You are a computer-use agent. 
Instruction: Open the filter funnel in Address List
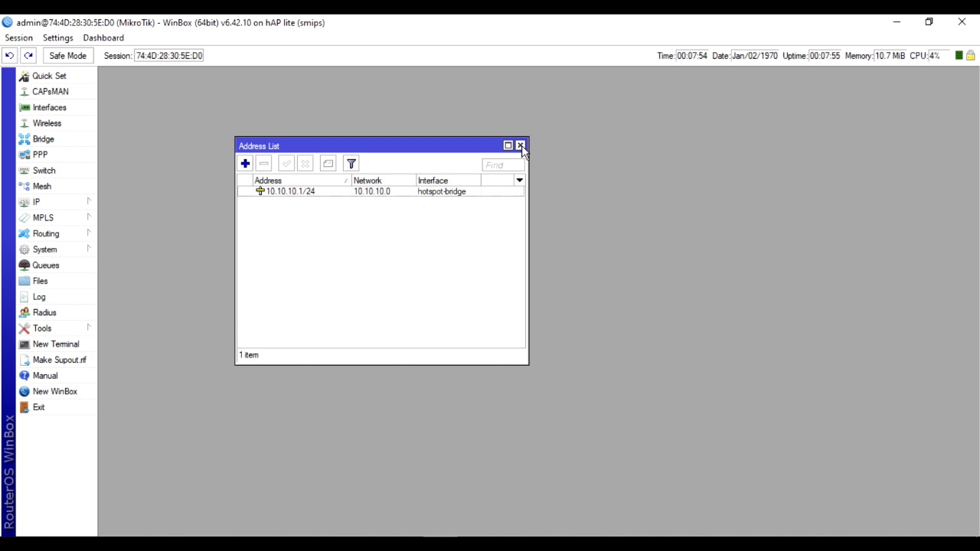[x=351, y=164]
